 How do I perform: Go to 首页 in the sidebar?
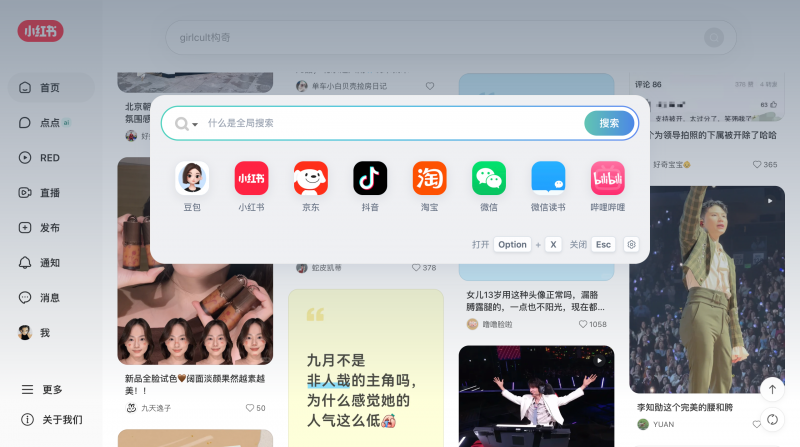[x=51, y=88]
